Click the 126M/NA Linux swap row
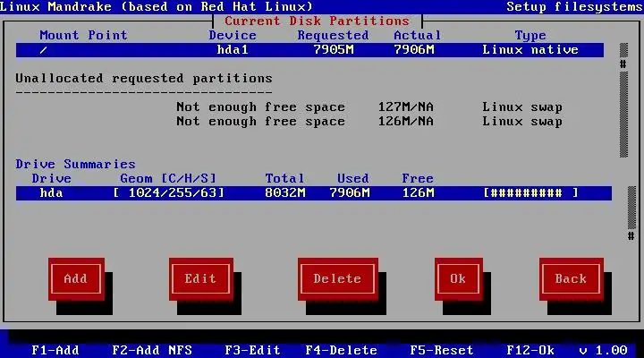 (x=369, y=122)
